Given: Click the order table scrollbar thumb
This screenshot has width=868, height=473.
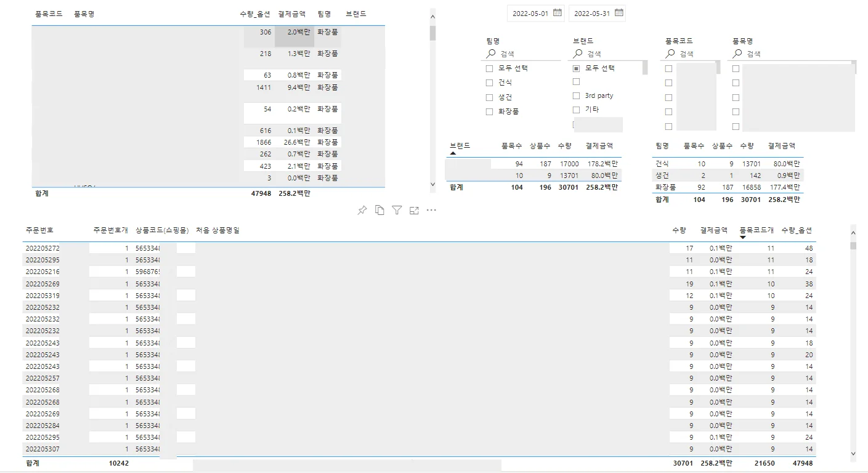Looking at the screenshot, I should point(853,245).
